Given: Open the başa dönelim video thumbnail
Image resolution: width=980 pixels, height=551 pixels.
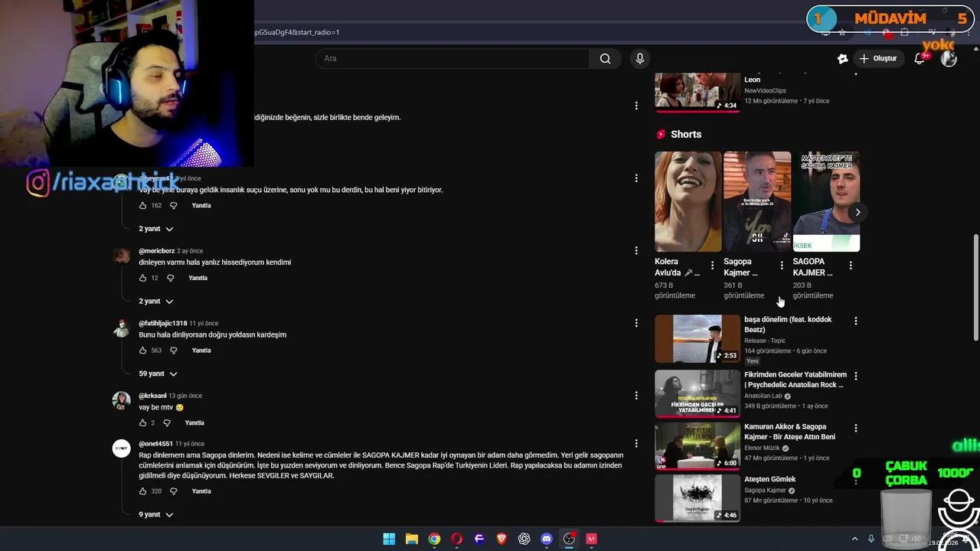Looking at the screenshot, I should tap(697, 338).
